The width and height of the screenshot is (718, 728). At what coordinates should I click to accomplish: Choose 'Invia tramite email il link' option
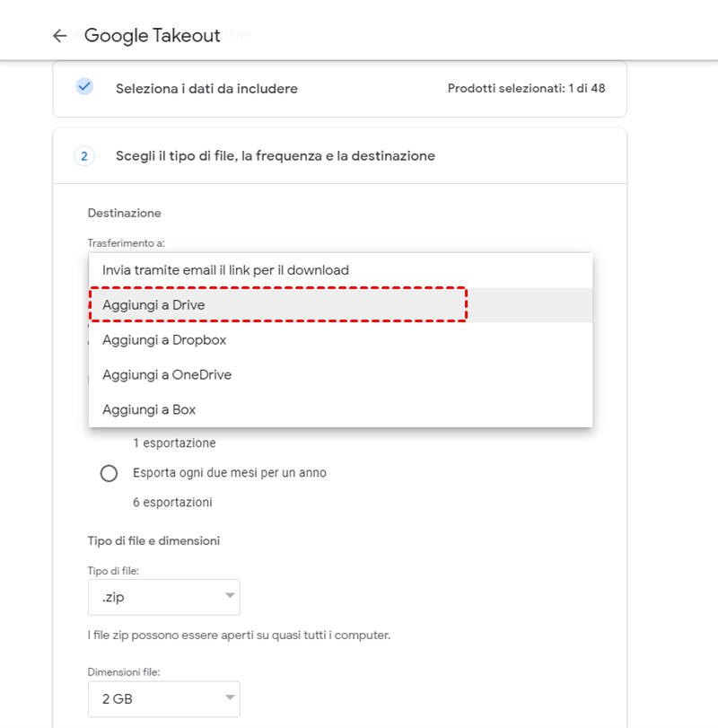[225, 270]
